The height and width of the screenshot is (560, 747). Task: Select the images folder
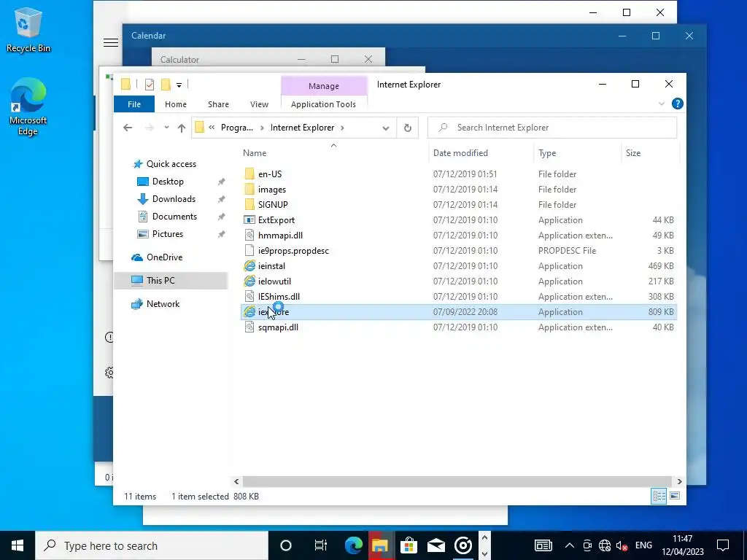tap(271, 190)
